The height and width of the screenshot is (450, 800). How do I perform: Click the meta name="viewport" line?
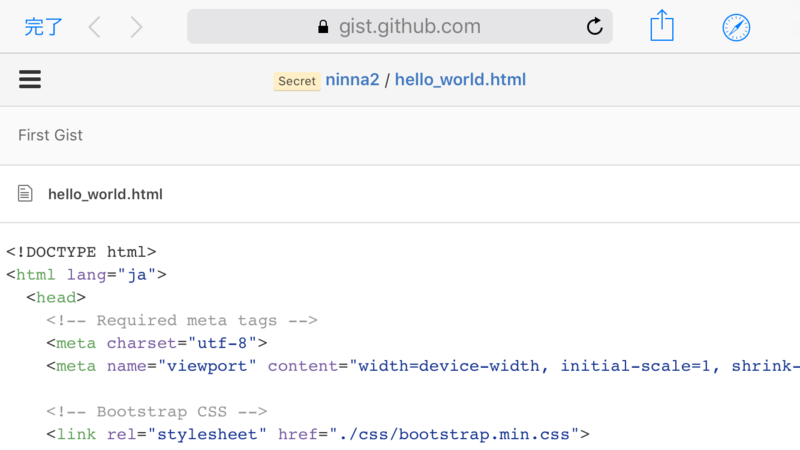[x=423, y=366]
